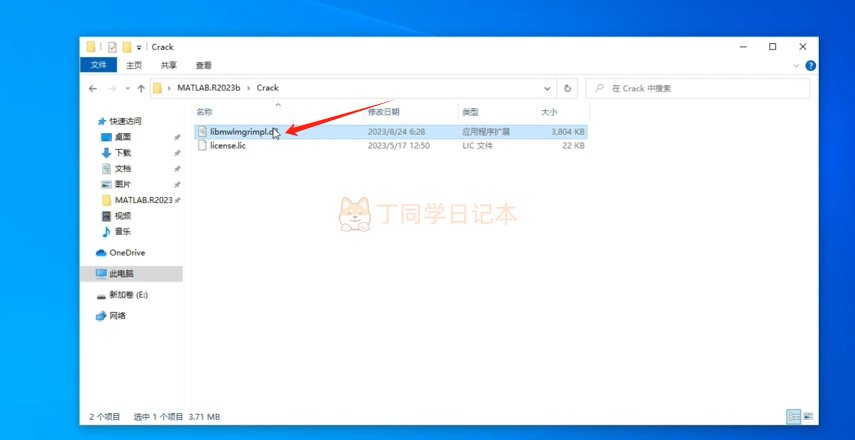Screen dimensions: 855x440
Task: Click the 应用程序扩展 type cell
Action: (485, 131)
